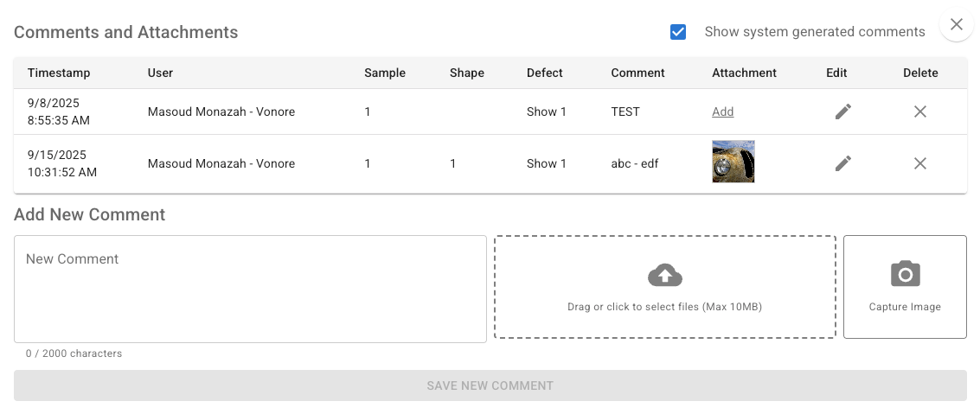Image resolution: width=980 pixels, height=414 pixels.
Task: Open the abc - edf attachment thumbnail
Action: click(x=733, y=161)
